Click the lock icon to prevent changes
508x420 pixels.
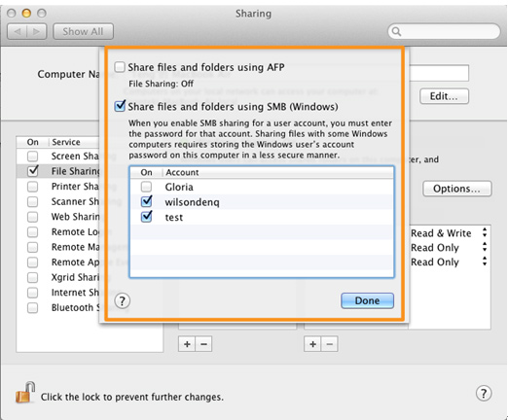tap(25, 393)
